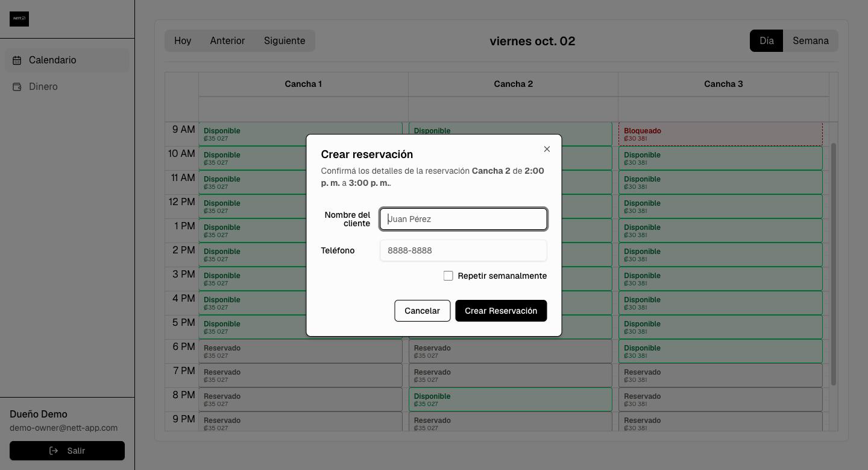Viewport: 868px width, 470px height.
Task: Click the calendar's vertical scrollbar
Action: click(x=834, y=264)
